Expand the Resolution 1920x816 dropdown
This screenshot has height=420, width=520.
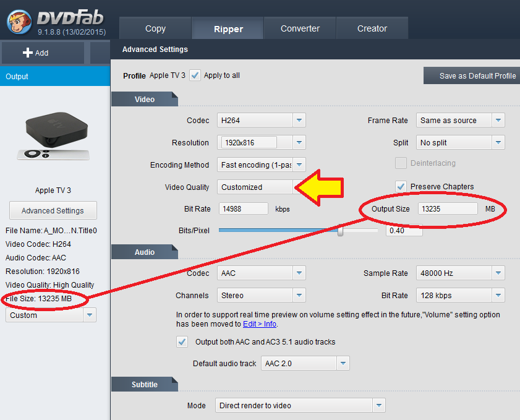click(x=299, y=142)
